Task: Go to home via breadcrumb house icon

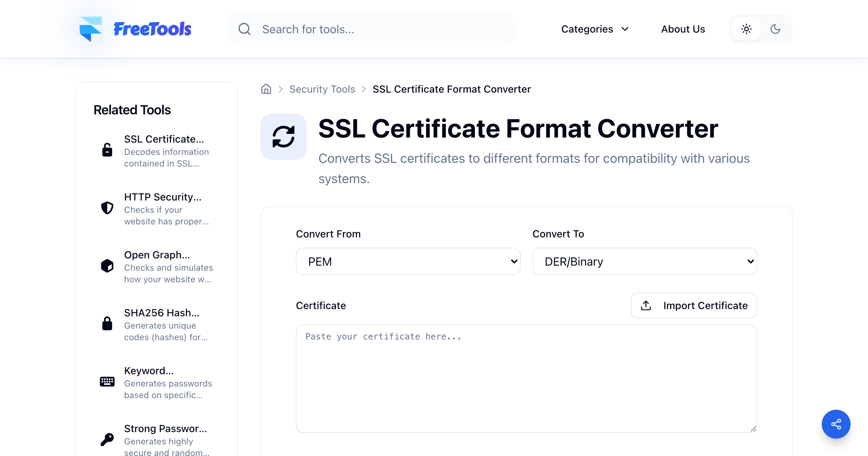Action: [x=266, y=89]
